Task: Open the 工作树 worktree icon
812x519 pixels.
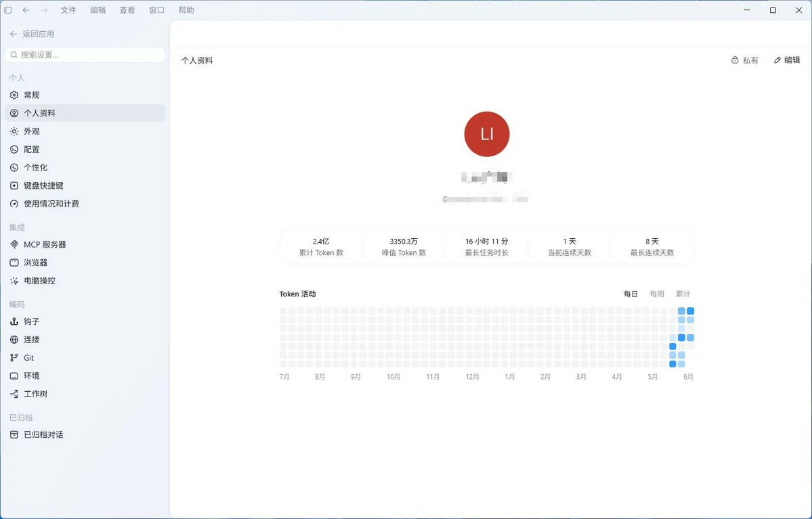Action: 14,394
